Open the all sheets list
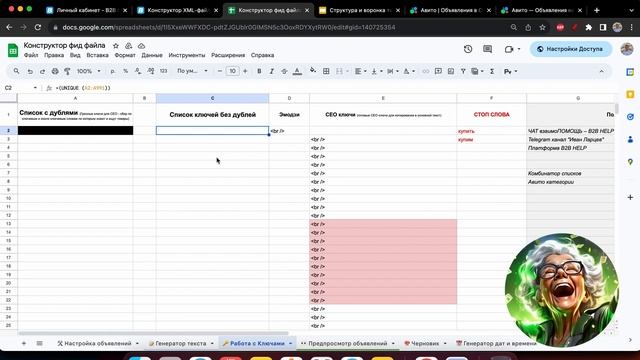This screenshot has width=640, height=360. click(40, 343)
